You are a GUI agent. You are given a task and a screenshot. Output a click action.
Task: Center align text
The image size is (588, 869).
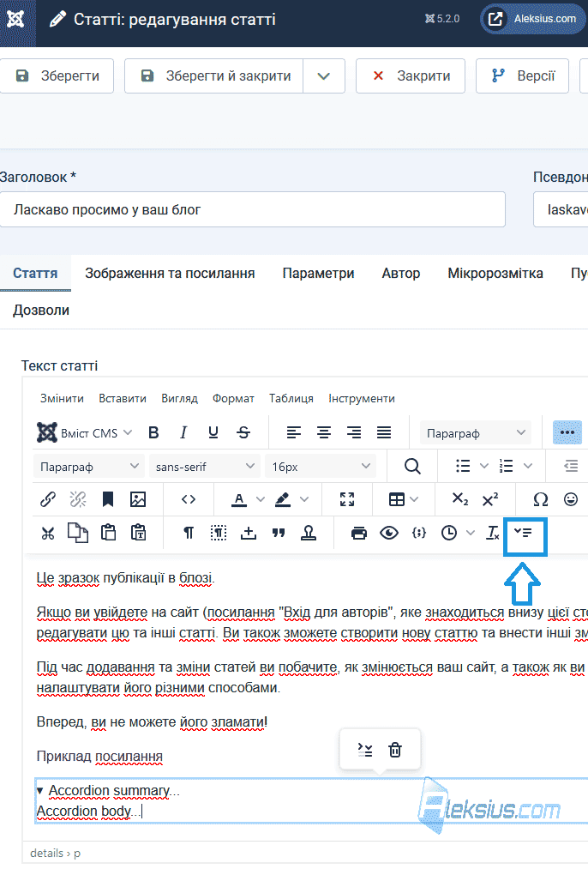(324, 433)
